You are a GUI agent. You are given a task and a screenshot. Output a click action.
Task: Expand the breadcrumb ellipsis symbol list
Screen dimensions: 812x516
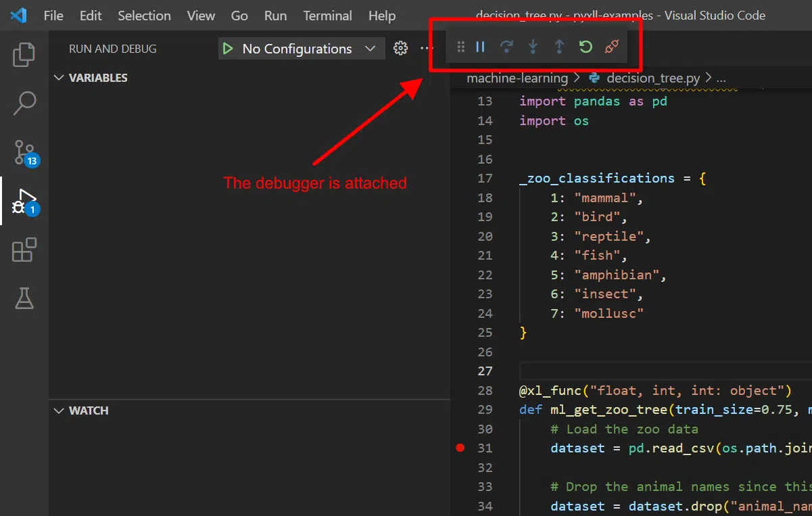(x=721, y=79)
